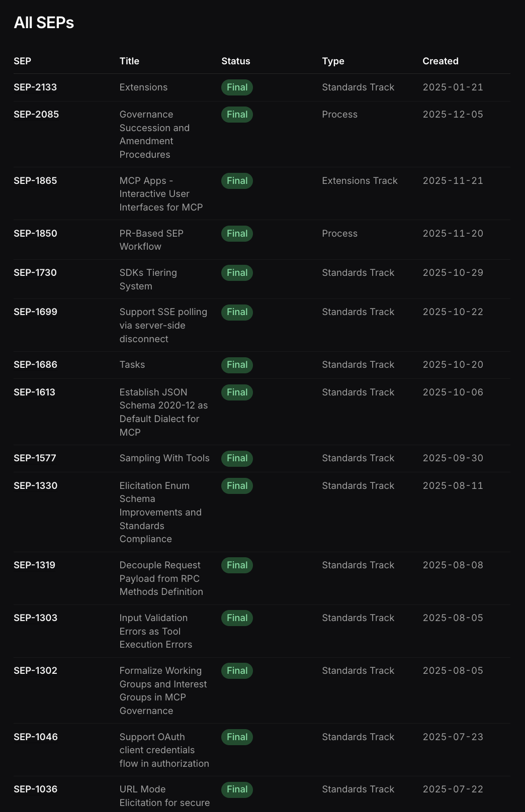Click the Final badge for Extensions
This screenshot has width=525, height=812.
pos(237,87)
